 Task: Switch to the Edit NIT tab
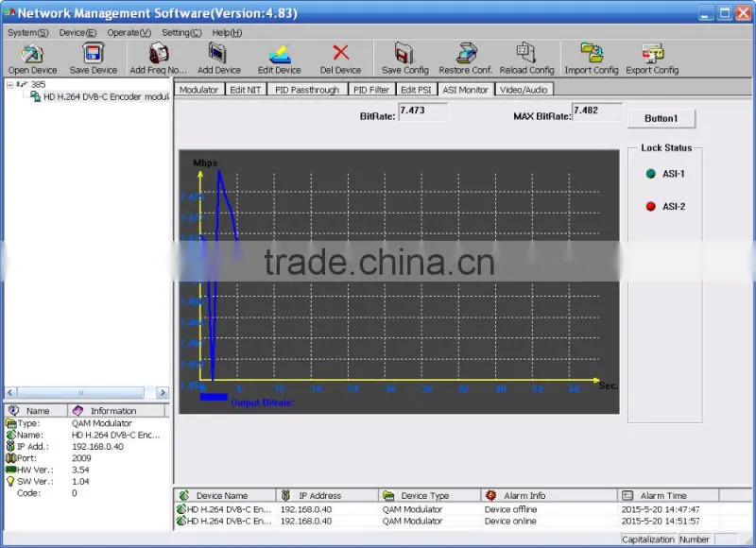[246, 90]
